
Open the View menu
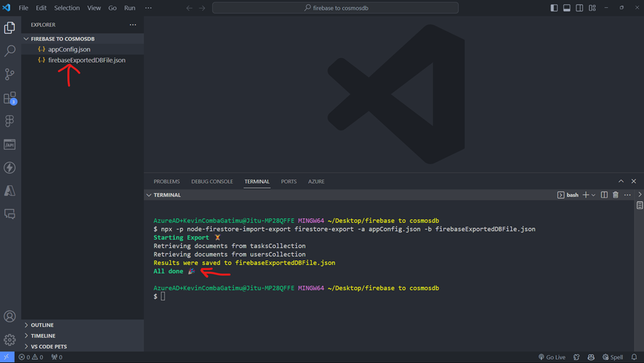(x=94, y=8)
